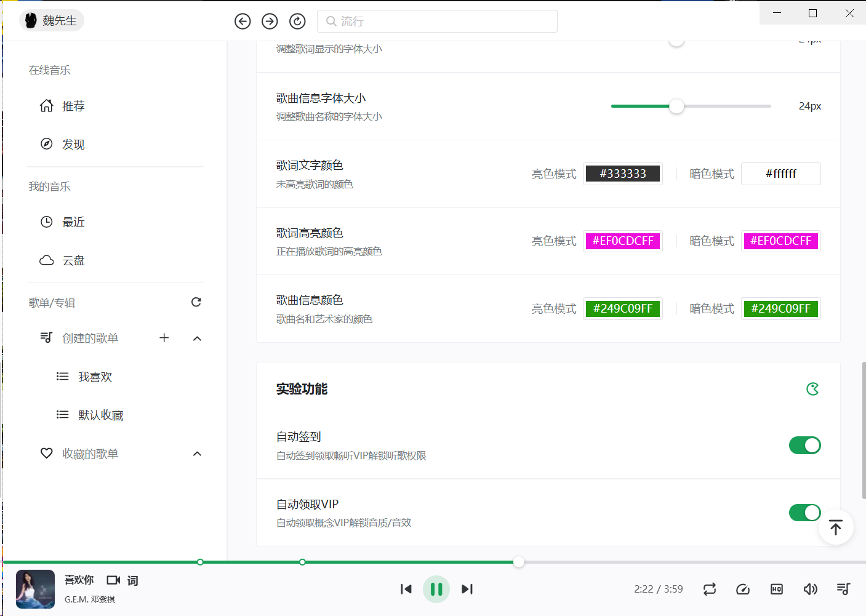Select the repeat playback mode icon
The image size is (866, 616).
[x=709, y=589]
